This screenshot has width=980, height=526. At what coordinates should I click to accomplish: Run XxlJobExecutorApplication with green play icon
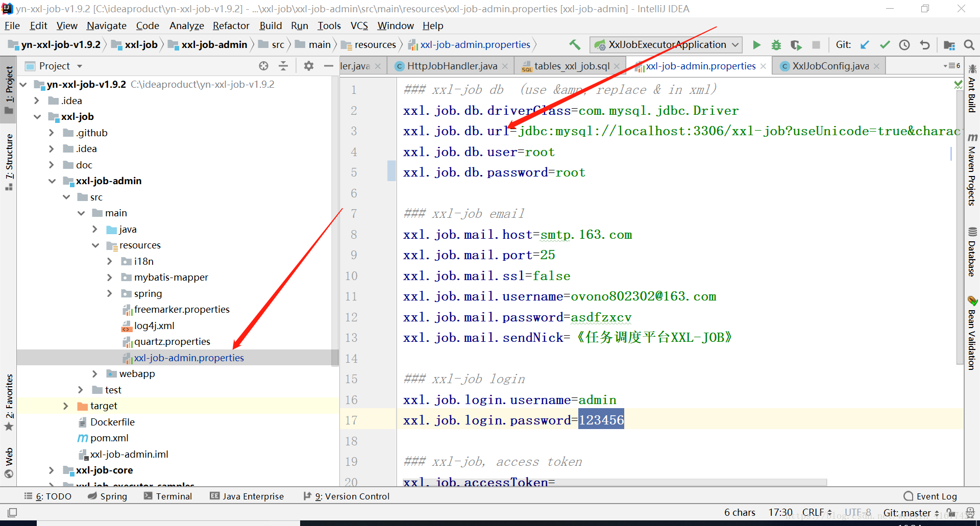[756, 45]
